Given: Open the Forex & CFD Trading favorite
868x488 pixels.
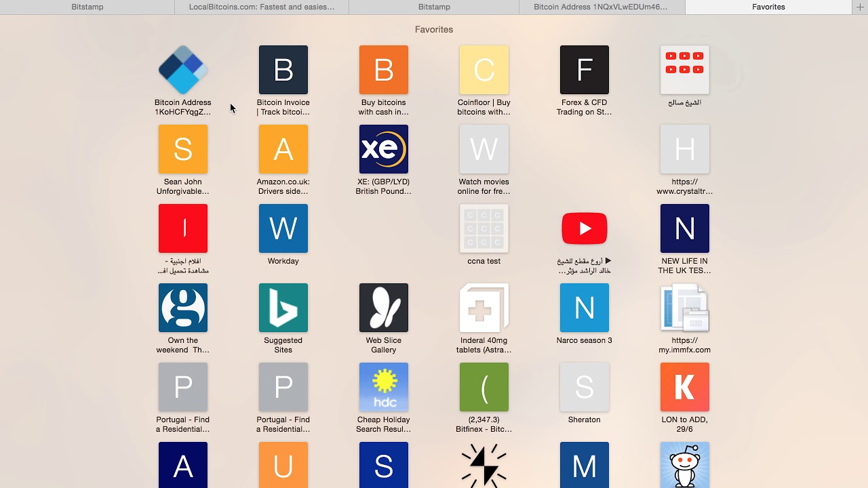Looking at the screenshot, I should (x=585, y=70).
